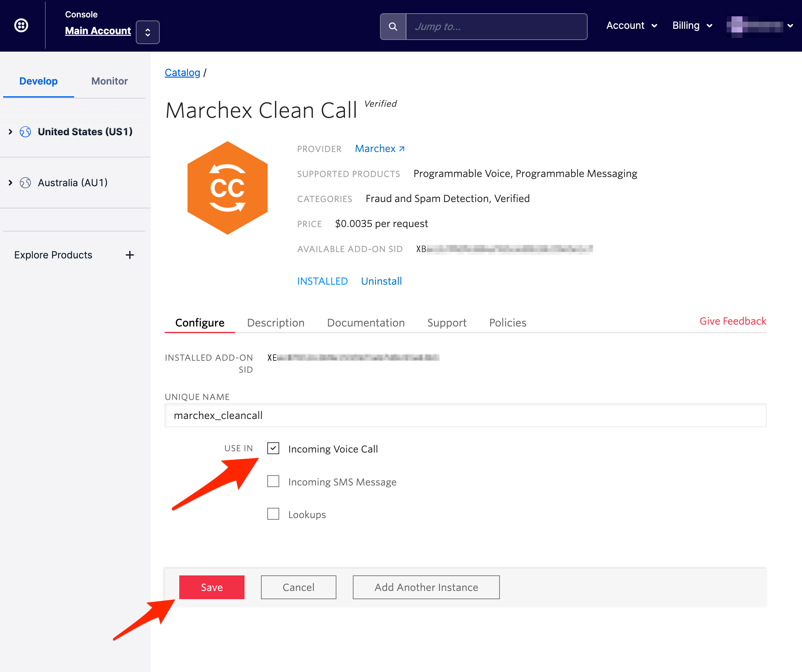Image resolution: width=802 pixels, height=672 pixels.
Task: Click the plus icon beside Explore Products
Action: [x=130, y=255]
